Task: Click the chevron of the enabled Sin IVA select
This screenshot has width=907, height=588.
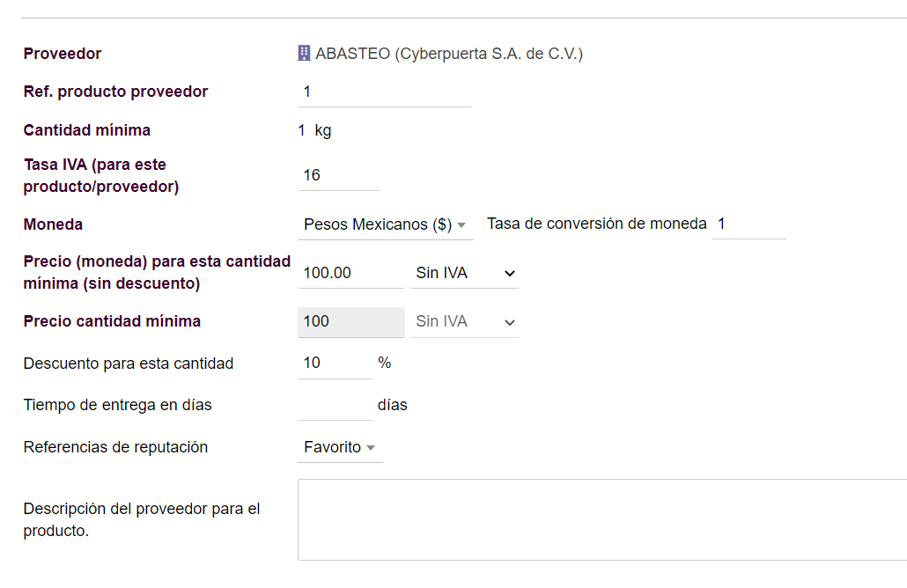Action: 509,274
